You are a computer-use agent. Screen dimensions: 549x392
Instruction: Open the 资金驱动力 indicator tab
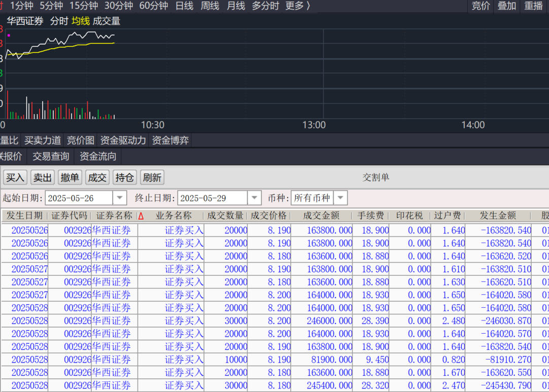coord(123,140)
